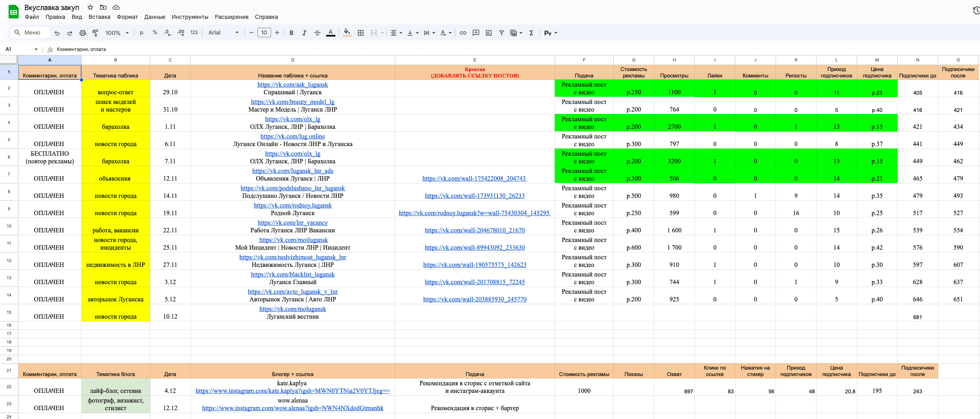Click the functions sigma icon
Image resolution: width=980 pixels, height=419 pixels.
531,33
